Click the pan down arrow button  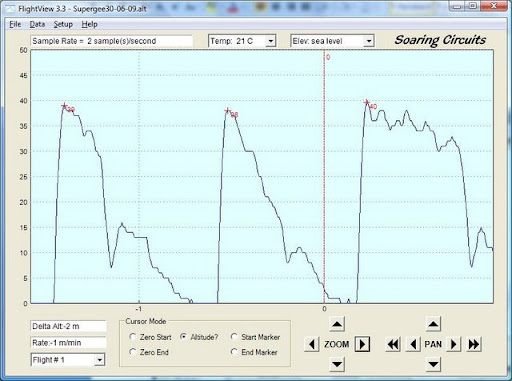(433, 364)
